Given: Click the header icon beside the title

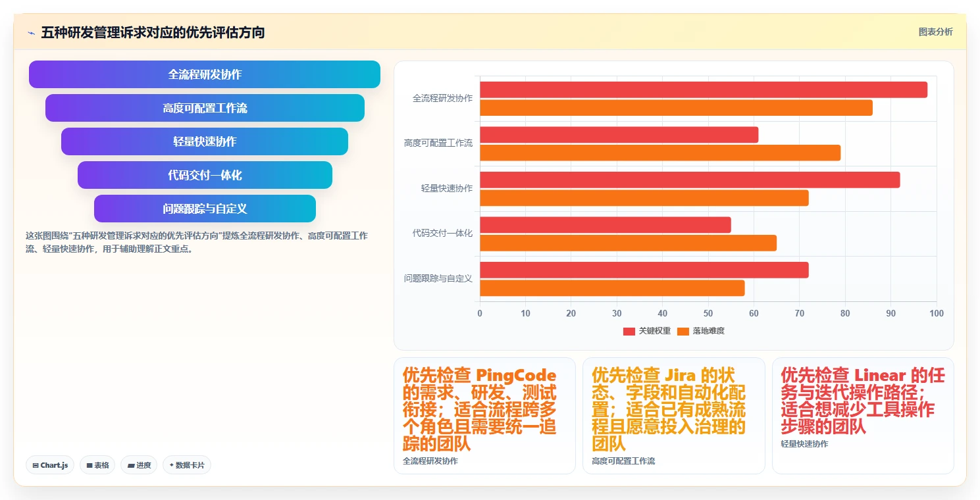Looking at the screenshot, I should coord(31,33).
